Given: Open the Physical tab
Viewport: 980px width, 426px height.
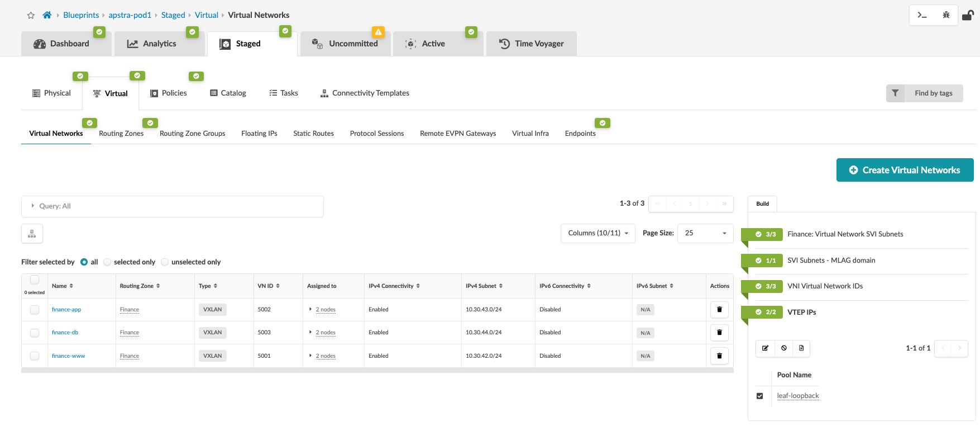Looking at the screenshot, I should [x=51, y=93].
